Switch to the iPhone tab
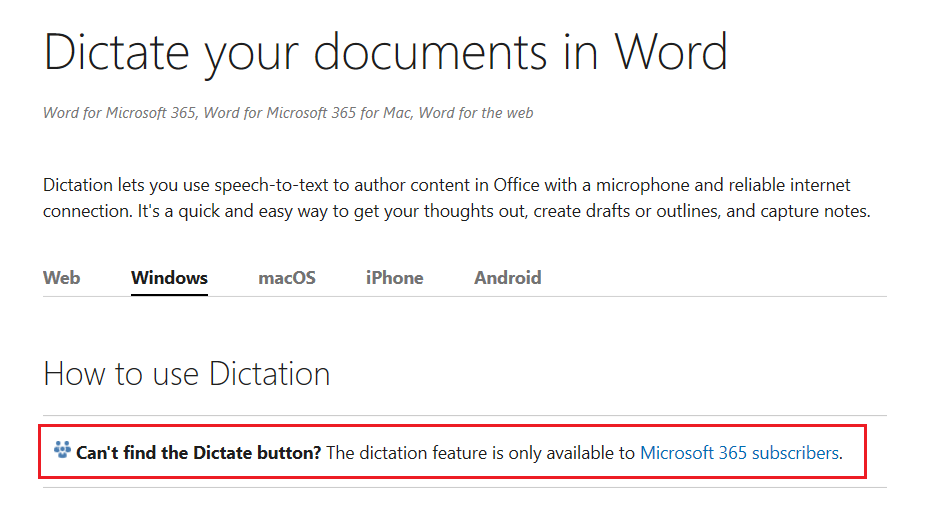 (394, 278)
